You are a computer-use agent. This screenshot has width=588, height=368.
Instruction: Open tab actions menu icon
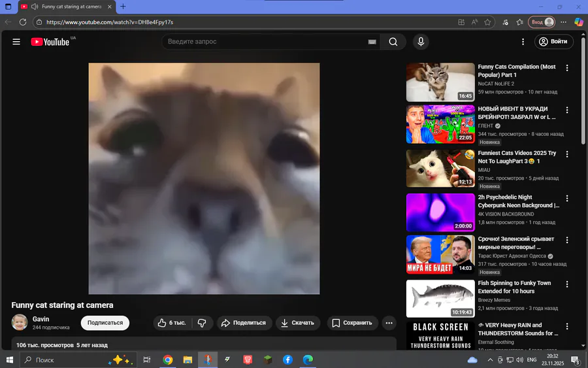pyautogui.click(x=8, y=7)
